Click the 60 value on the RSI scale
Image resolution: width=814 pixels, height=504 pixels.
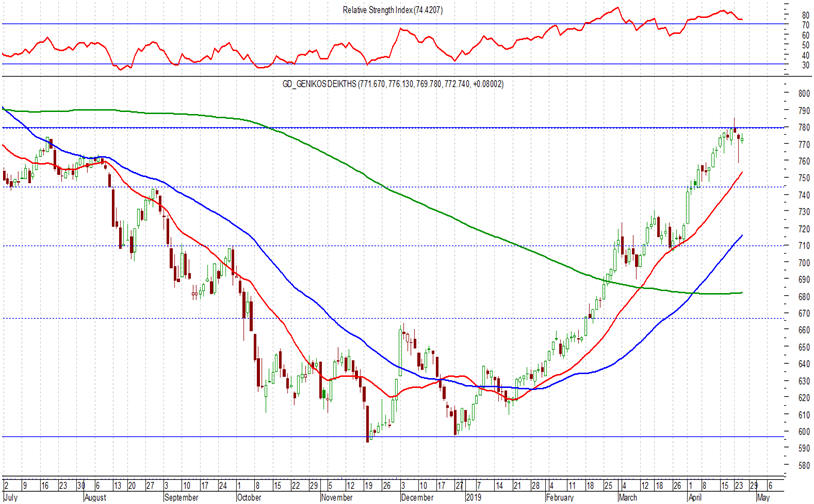pos(806,36)
